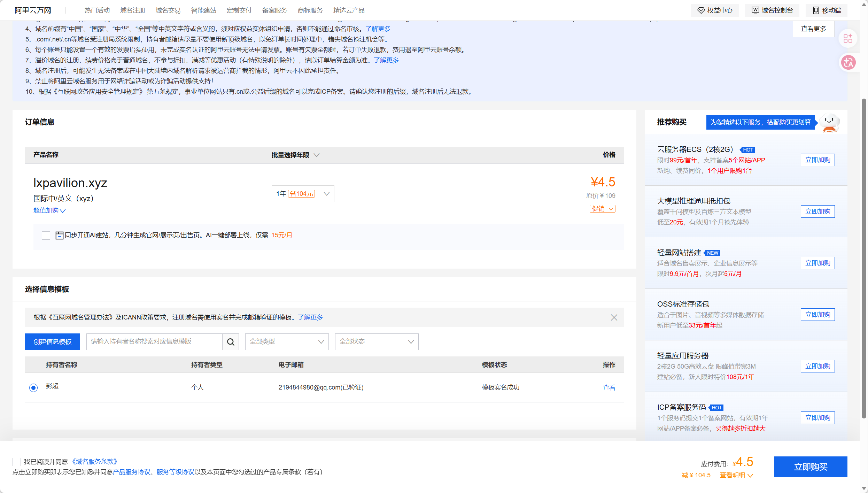The width and height of the screenshot is (868, 493).
Task: Click the lxpavilion.xyz domain name
Action: point(70,183)
